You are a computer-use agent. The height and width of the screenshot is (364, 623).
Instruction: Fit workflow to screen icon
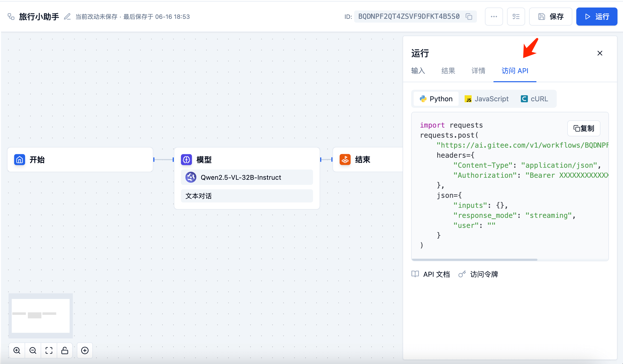pyautogui.click(x=49, y=350)
